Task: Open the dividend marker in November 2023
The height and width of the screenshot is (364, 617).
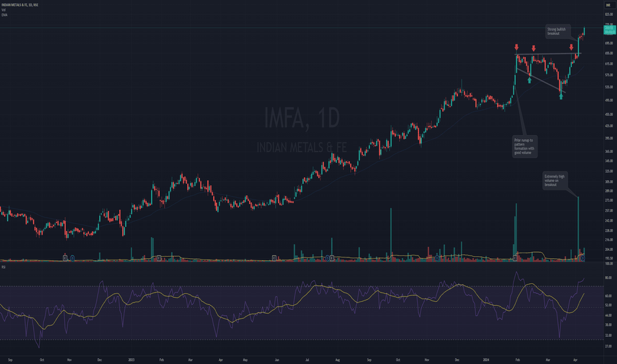Action: (x=437, y=258)
